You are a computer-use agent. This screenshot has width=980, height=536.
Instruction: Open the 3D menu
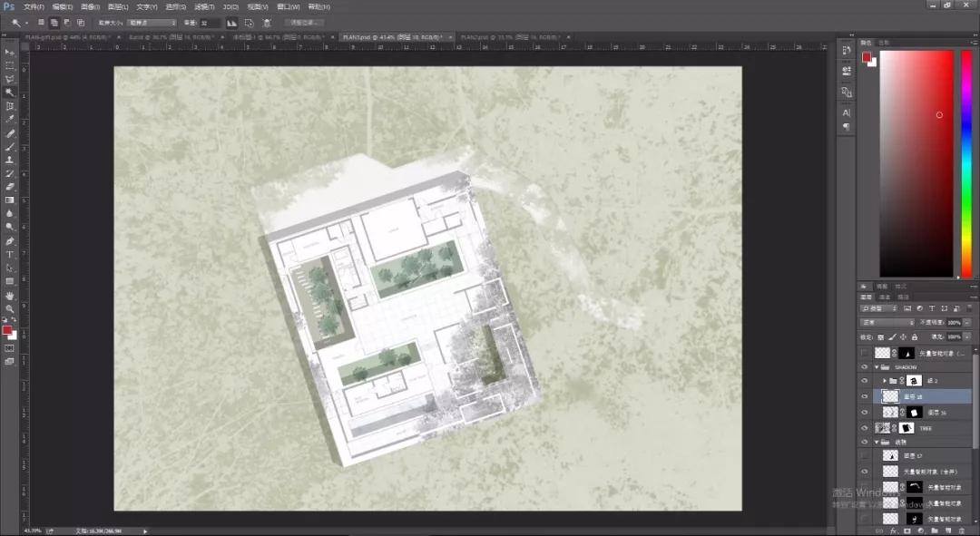(x=230, y=7)
